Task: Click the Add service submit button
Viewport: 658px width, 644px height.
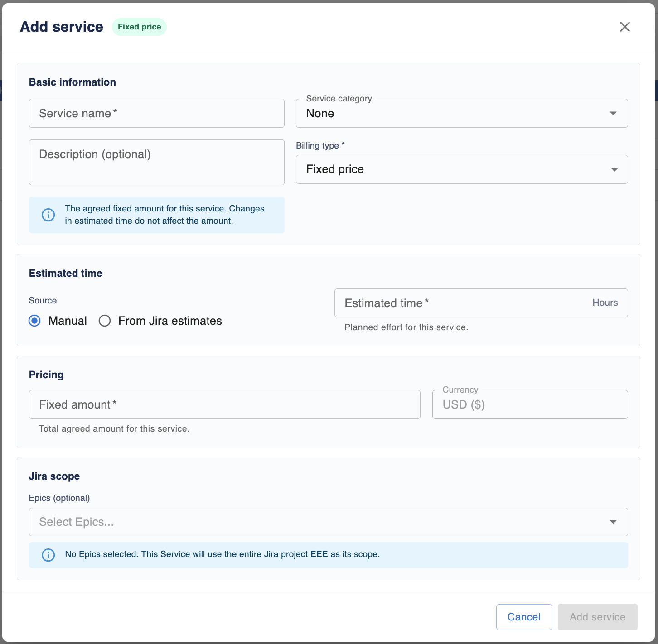Action: (597, 617)
